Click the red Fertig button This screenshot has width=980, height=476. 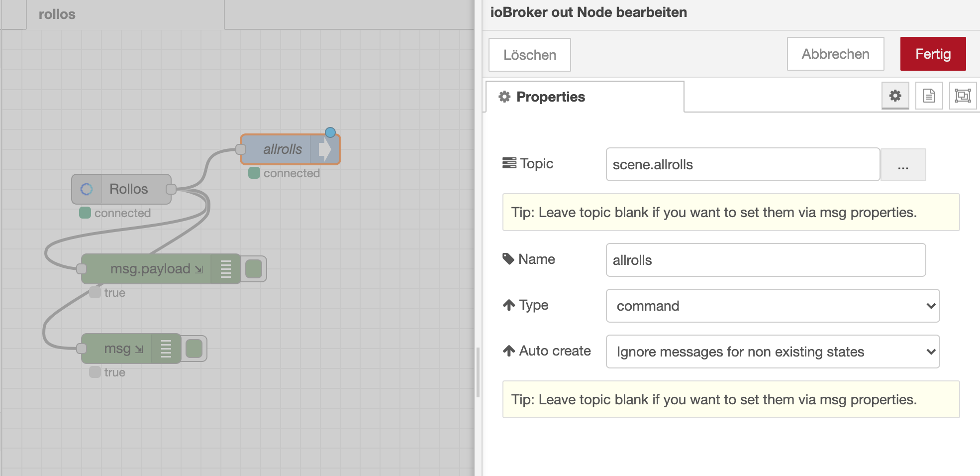pos(933,54)
